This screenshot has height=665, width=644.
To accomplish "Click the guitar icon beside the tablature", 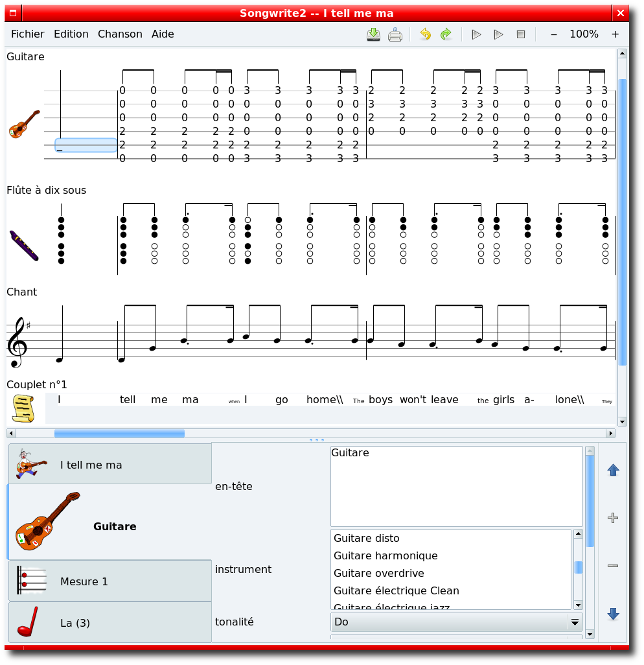I will click(25, 124).
